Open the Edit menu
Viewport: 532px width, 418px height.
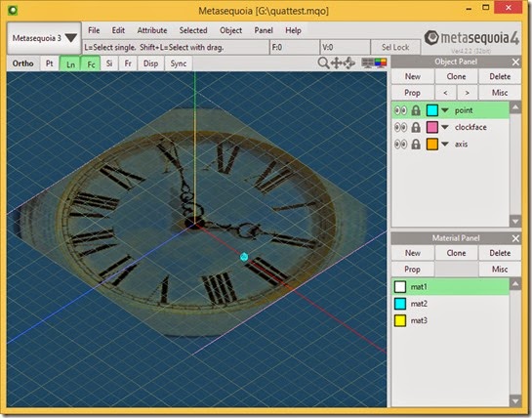click(118, 30)
